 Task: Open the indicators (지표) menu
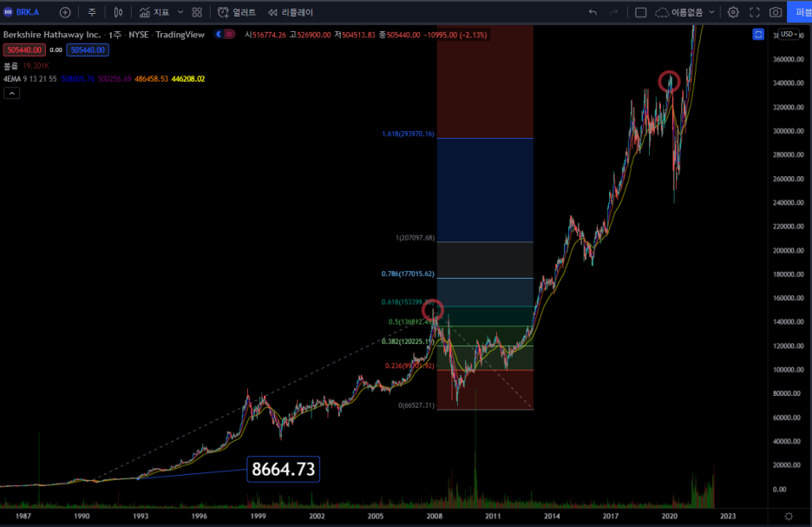point(154,12)
